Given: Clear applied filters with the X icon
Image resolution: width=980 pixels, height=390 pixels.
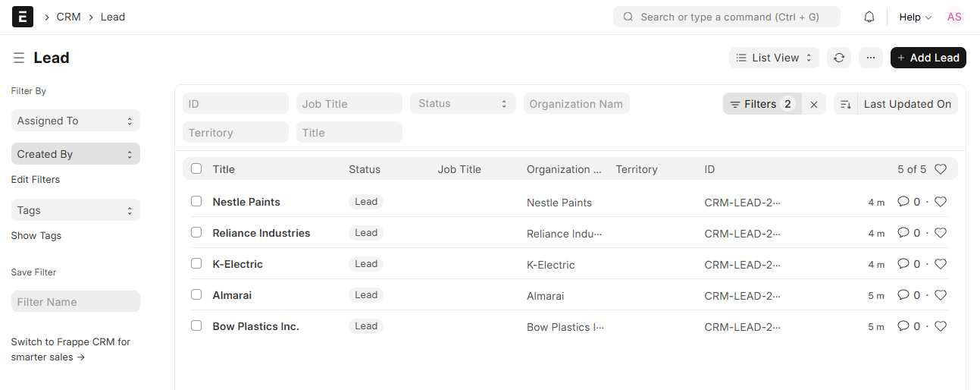Looking at the screenshot, I should pyautogui.click(x=814, y=105).
